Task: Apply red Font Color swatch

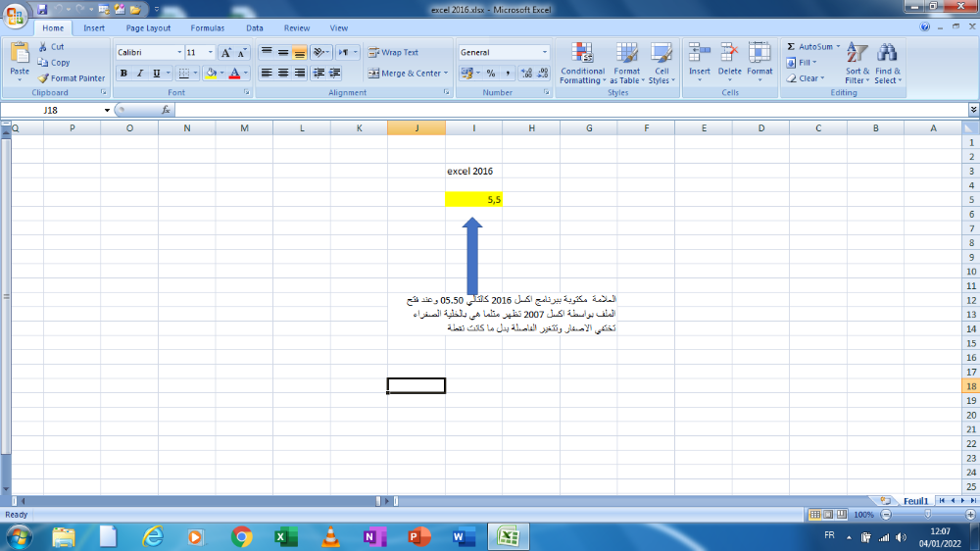Action: tap(235, 74)
